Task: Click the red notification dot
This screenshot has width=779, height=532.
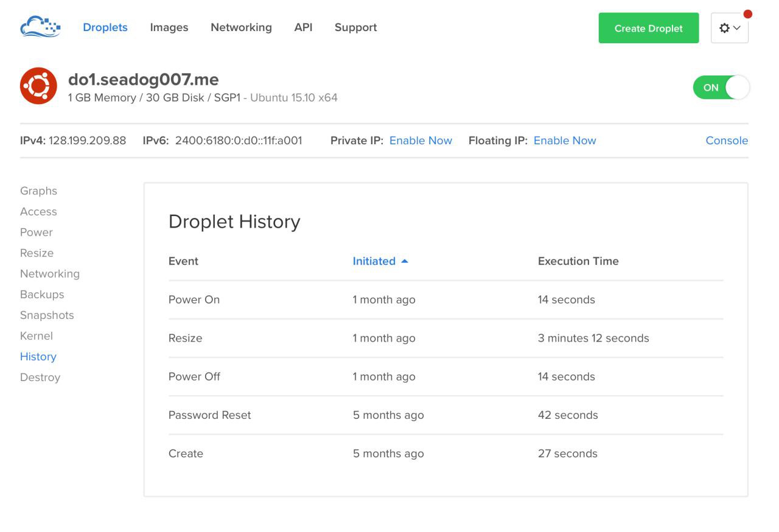Action: (x=747, y=14)
